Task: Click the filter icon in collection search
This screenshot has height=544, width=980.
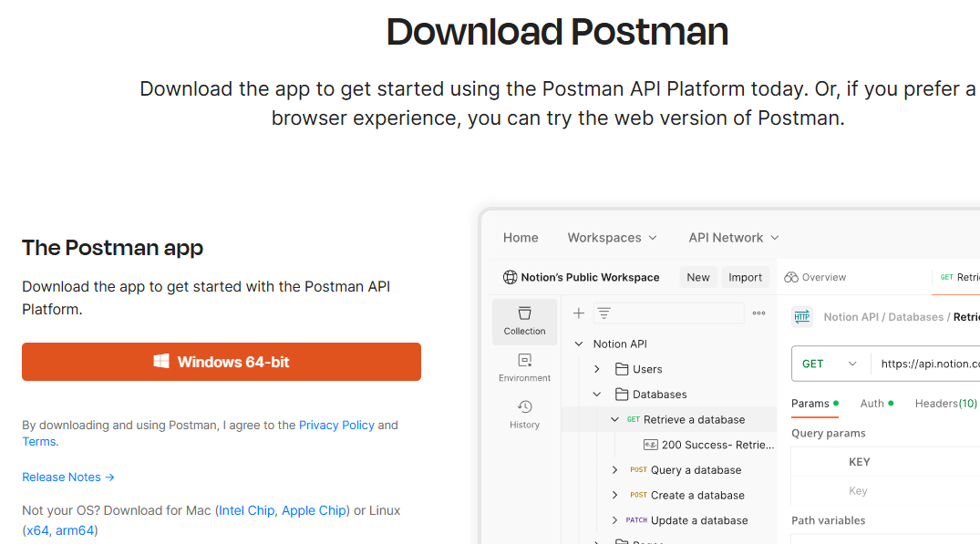Action: (x=603, y=313)
